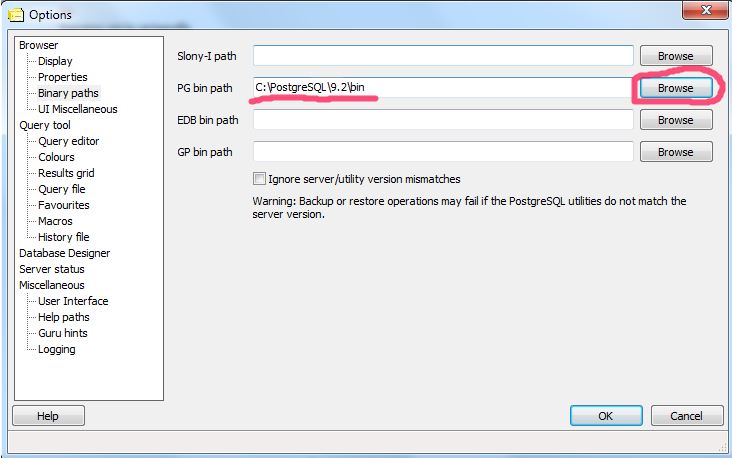Browse for the Slony-I path

coord(676,56)
